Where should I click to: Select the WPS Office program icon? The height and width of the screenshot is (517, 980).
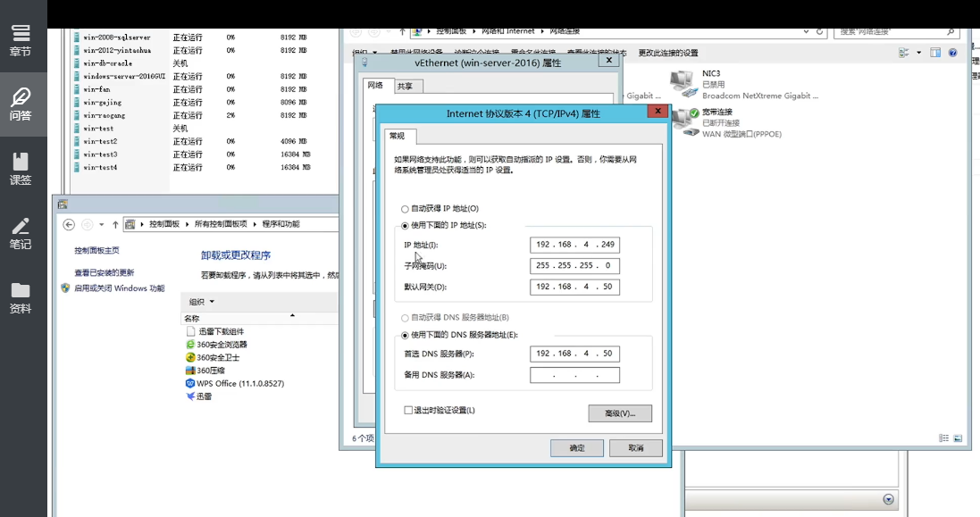tap(190, 383)
